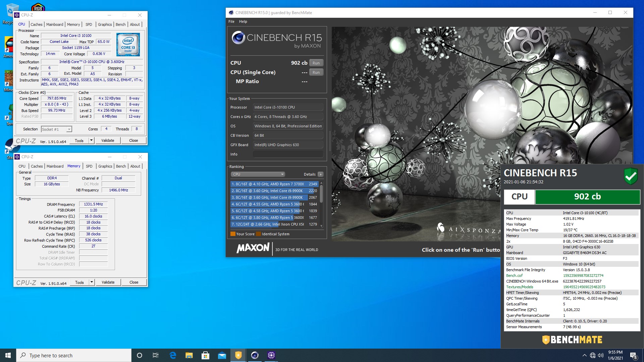Open the About tab in bottom CPU-Z window
This screenshot has width=644, height=362.
click(x=135, y=166)
